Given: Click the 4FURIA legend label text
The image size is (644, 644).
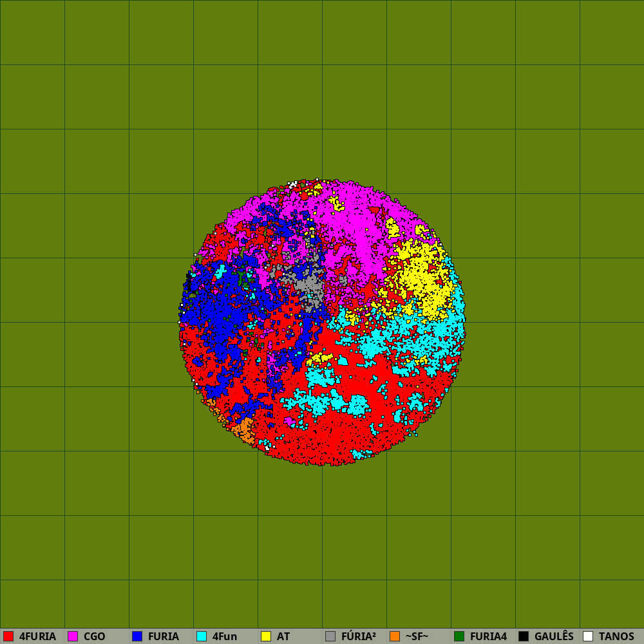Looking at the screenshot, I should (37, 636).
